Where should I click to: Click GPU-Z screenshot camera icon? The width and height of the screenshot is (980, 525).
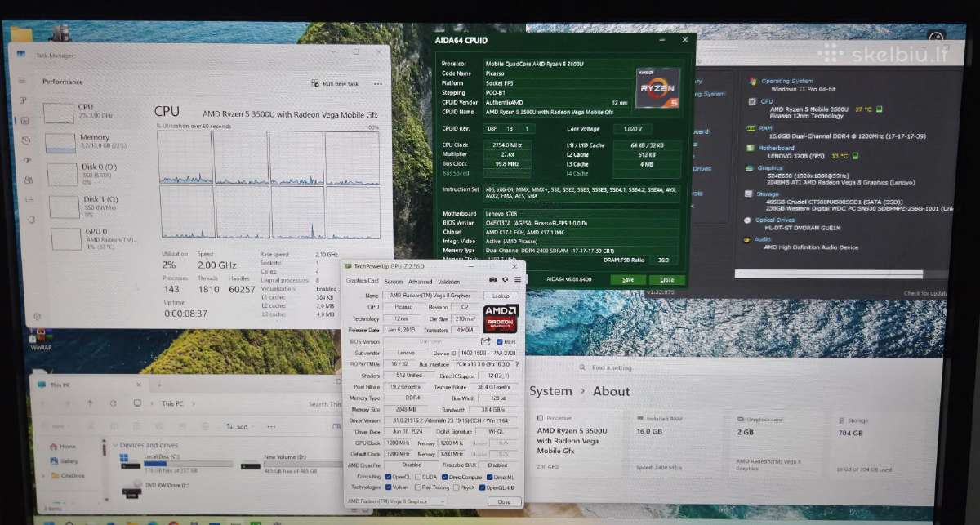[x=493, y=280]
